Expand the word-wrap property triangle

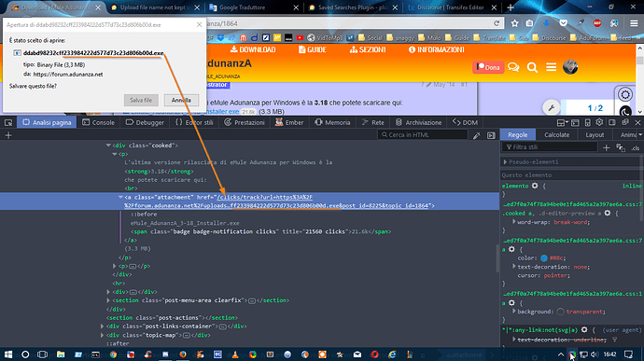pos(514,222)
